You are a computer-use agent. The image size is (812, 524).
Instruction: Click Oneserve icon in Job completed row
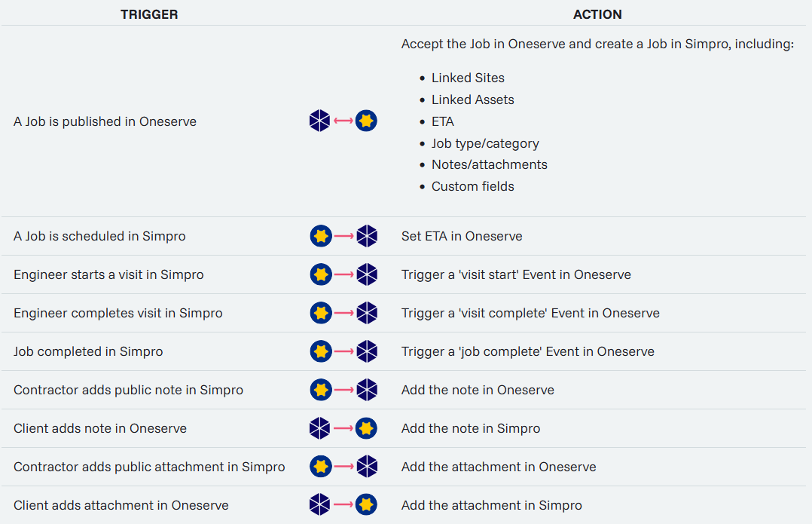coord(367,351)
